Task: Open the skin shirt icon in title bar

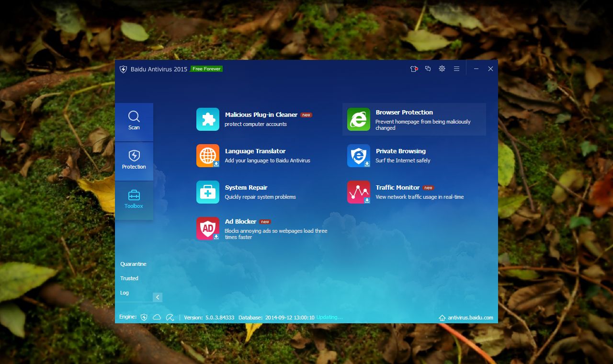Action: pos(414,69)
